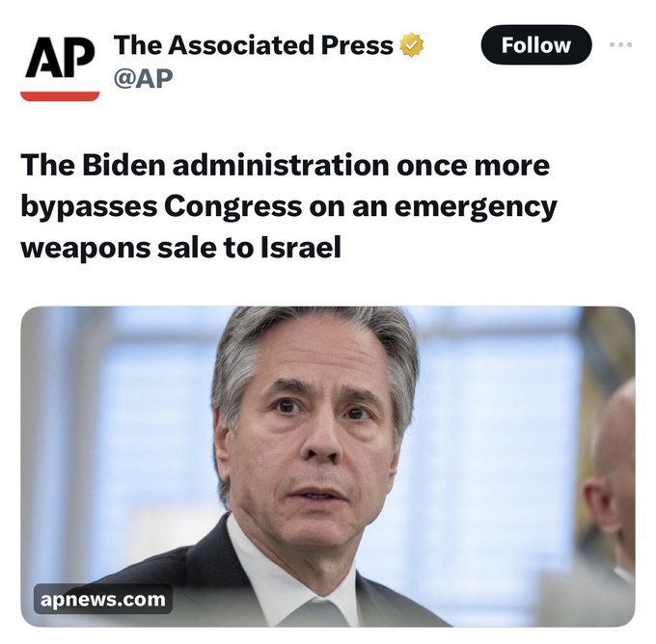This screenshot has width=656, height=644.
Task: Click the text 'bypasses Congress on an emergency'
Action: [x=288, y=206]
